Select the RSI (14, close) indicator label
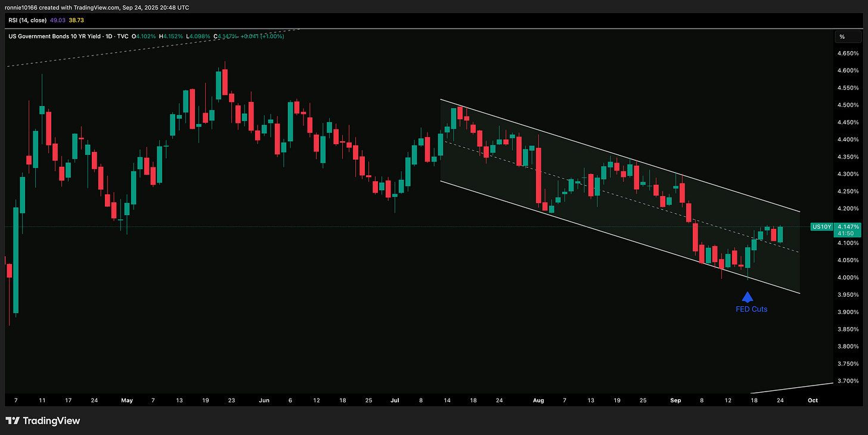868x435 pixels. click(x=29, y=20)
